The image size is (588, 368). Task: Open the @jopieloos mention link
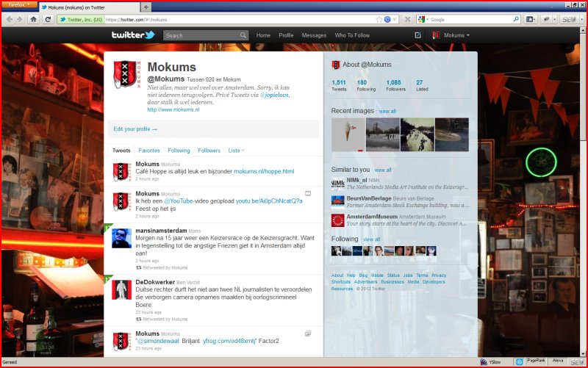pyautogui.click(x=274, y=95)
